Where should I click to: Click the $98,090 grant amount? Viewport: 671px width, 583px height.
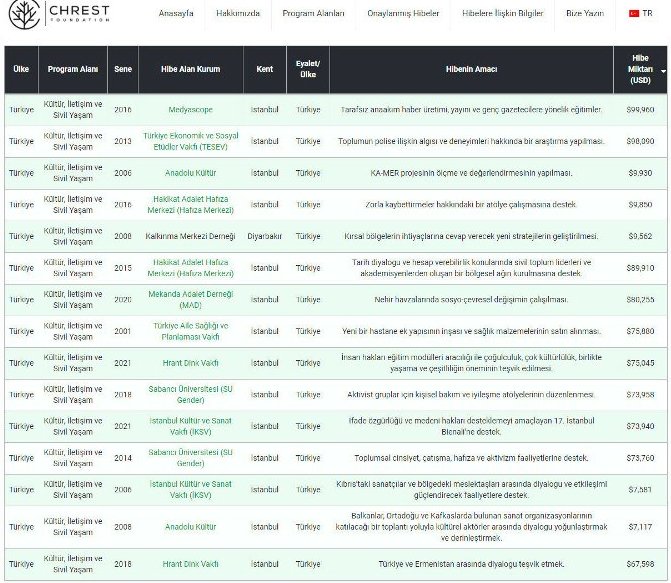(x=640, y=141)
